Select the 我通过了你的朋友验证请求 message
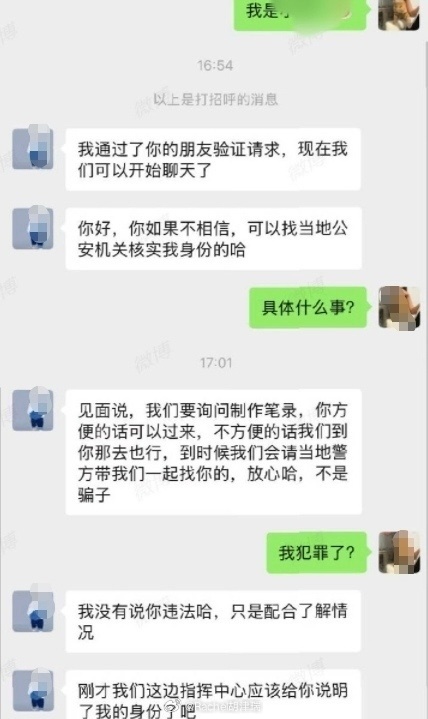Screen dimensions: 428x719 pos(213,160)
